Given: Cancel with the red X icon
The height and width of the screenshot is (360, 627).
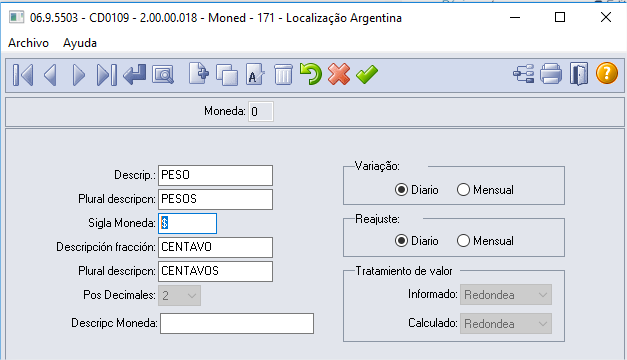Looking at the screenshot, I should point(339,74).
